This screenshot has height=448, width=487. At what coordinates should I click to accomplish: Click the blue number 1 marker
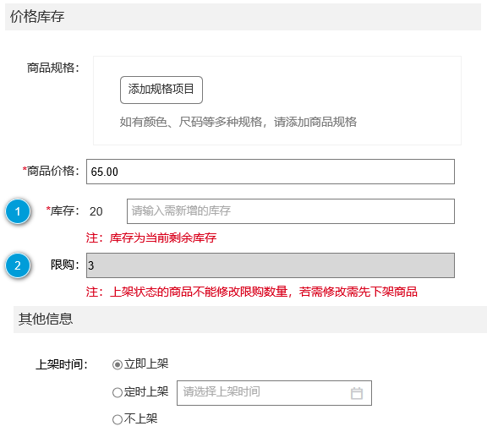18,211
